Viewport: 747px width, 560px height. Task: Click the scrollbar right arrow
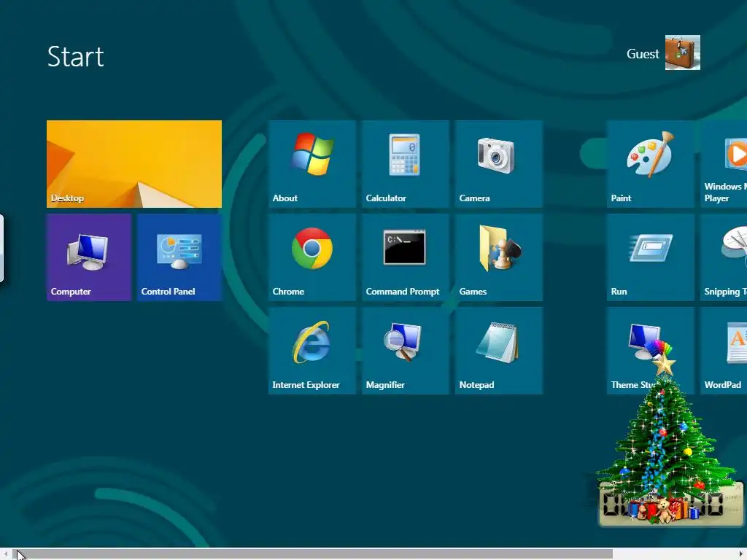pyautogui.click(x=742, y=554)
